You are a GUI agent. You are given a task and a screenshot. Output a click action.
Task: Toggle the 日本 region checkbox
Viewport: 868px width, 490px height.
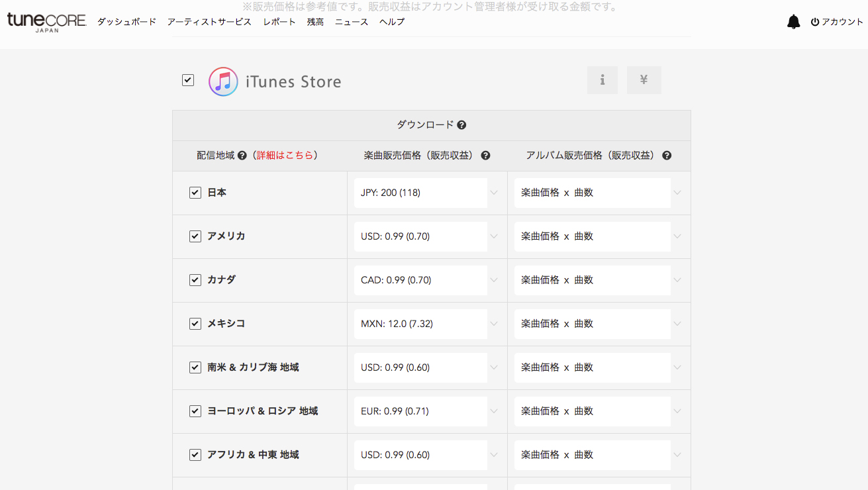point(195,193)
